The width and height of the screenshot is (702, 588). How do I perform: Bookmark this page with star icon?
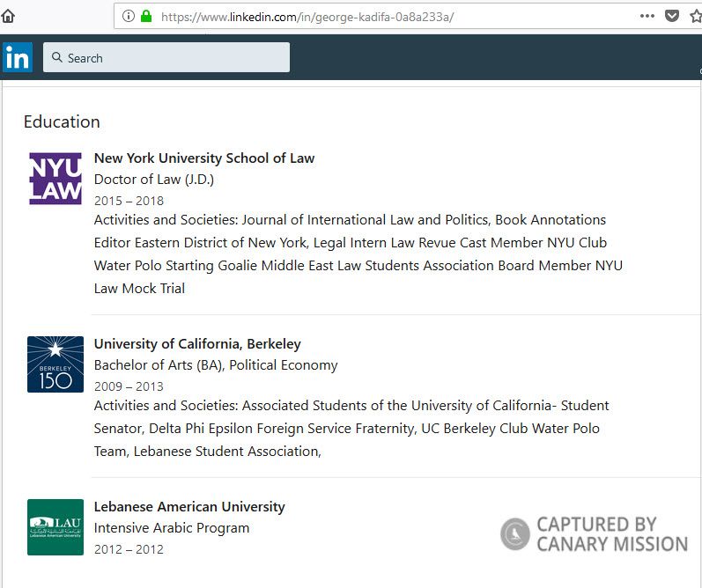click(695, 16)
